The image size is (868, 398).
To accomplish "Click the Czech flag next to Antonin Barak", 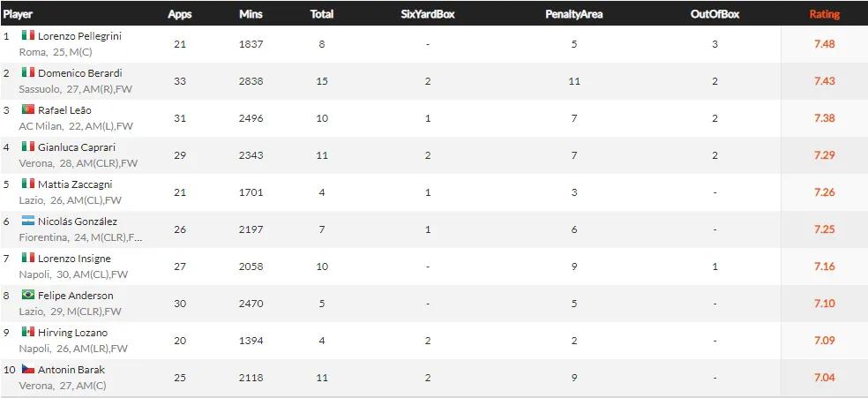I will [28, 370].
